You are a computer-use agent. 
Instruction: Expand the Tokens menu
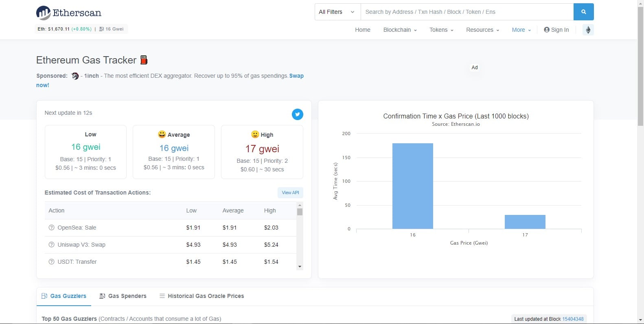(x=441, y=30)
